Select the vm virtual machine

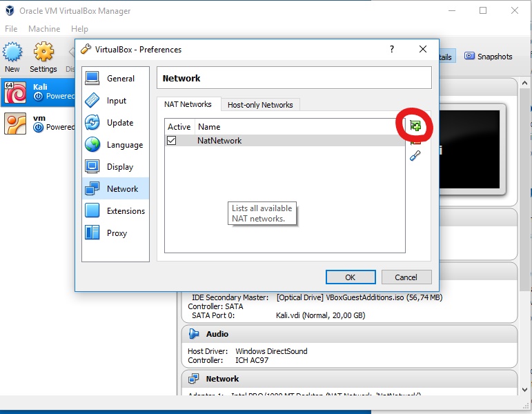38,124
